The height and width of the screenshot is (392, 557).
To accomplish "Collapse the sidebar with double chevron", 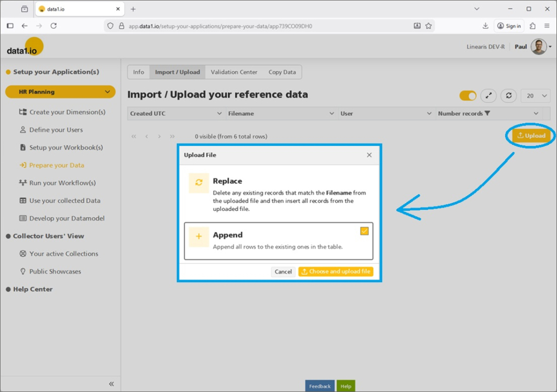I will pyautogui.click(x=111, y=384).
